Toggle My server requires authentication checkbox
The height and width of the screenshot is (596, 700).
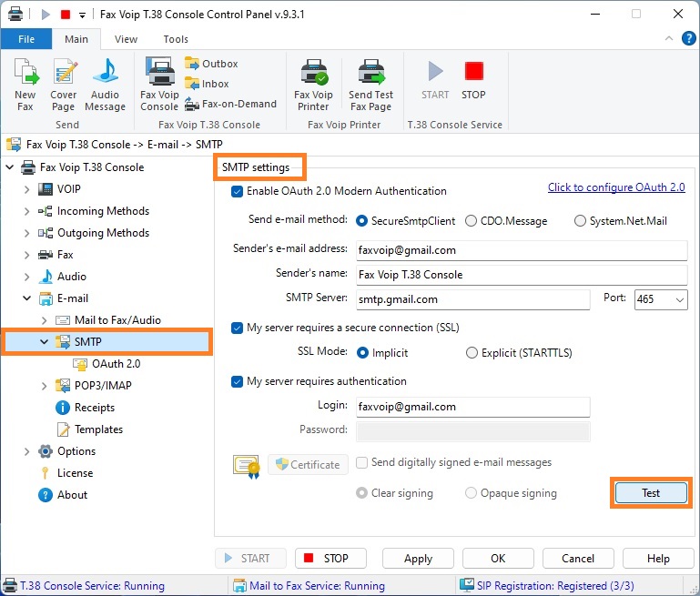point(237,381)
